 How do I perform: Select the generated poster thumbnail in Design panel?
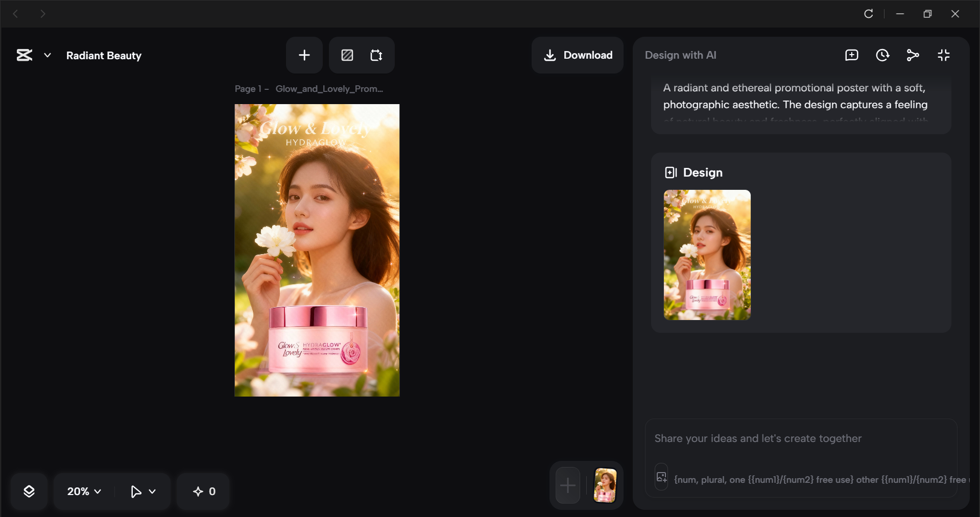[x=706, y=255]
